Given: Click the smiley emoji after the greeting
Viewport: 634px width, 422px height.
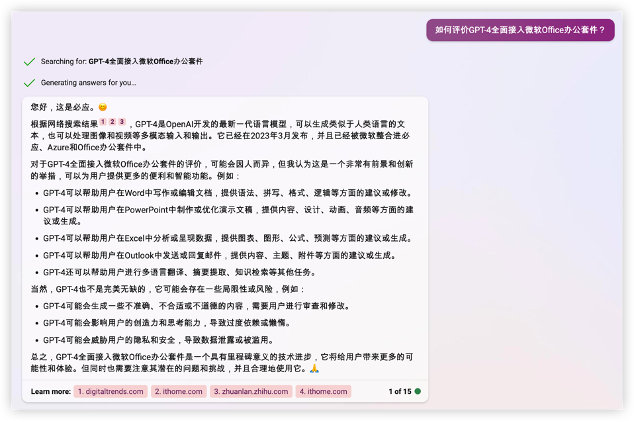Looking at the screenshot, I should coord(103,107).
